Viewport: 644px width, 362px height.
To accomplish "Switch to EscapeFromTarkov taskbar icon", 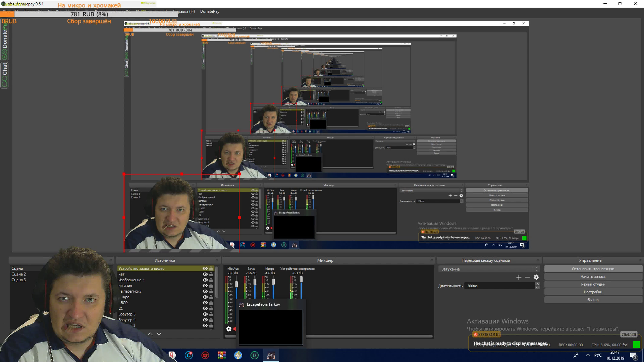I will click(271, 355).
